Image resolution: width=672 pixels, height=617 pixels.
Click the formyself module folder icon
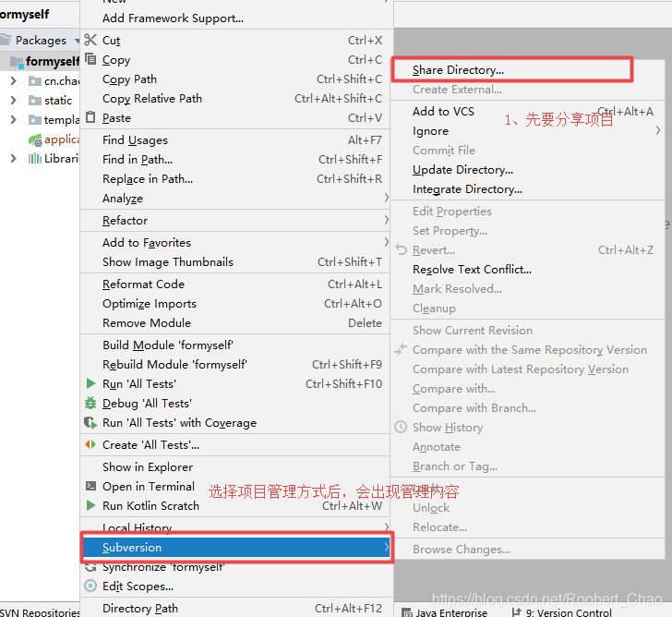17,62
